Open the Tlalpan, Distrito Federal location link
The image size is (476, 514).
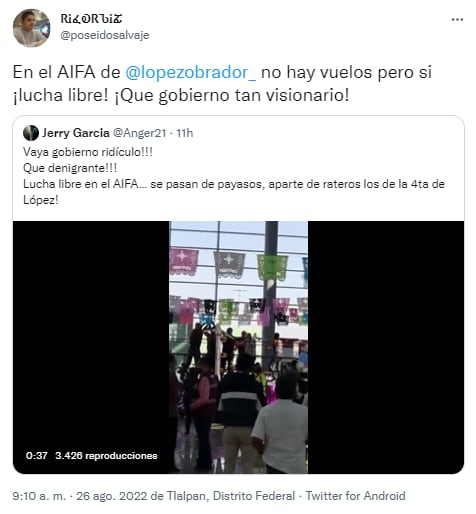(231, 496)
